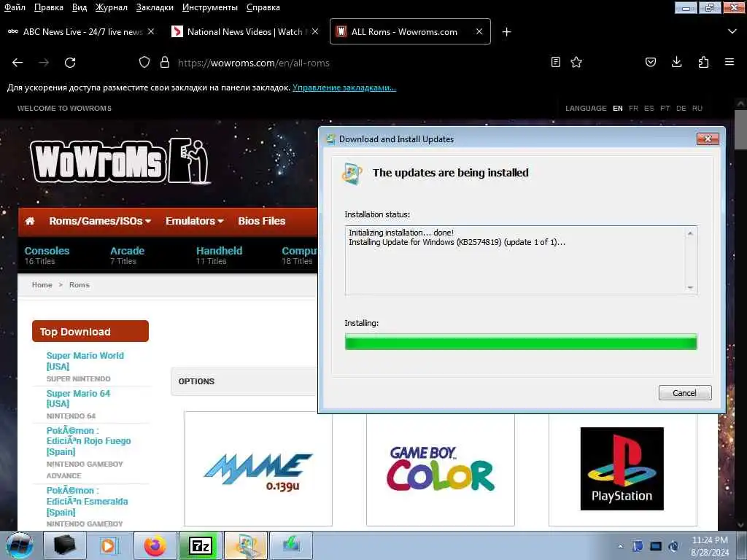
Task: Go back with the browser back arrow
Action: pos(18,63)
